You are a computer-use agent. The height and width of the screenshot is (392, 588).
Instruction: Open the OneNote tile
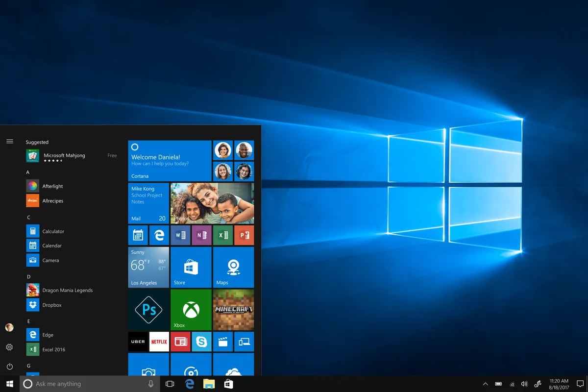pos(201,235)
